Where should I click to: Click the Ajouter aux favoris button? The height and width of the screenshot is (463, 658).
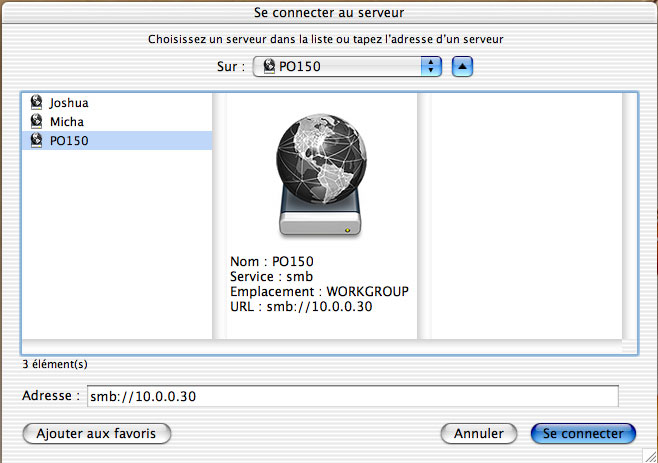coord(97,433)
